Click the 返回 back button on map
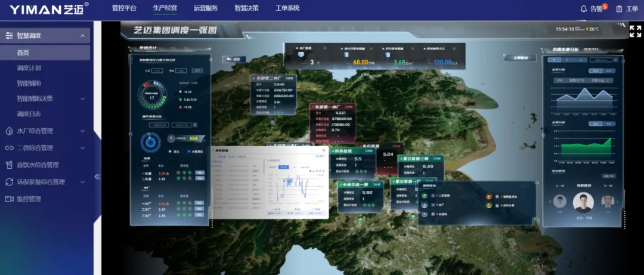Image resolution: width=644 pixels, height=275 pixels. (x=234, y=59)
